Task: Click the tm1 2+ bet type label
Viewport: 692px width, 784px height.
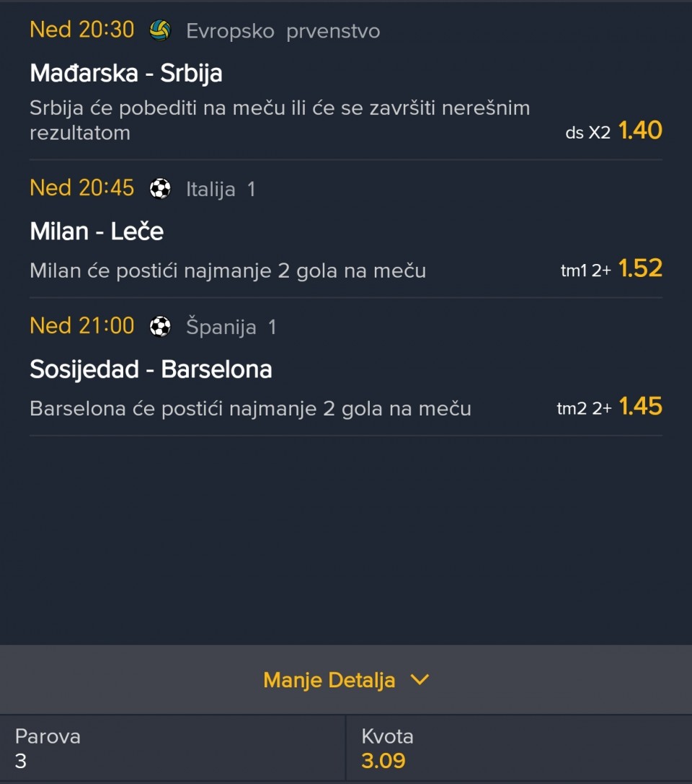Action: click(585, 270)
